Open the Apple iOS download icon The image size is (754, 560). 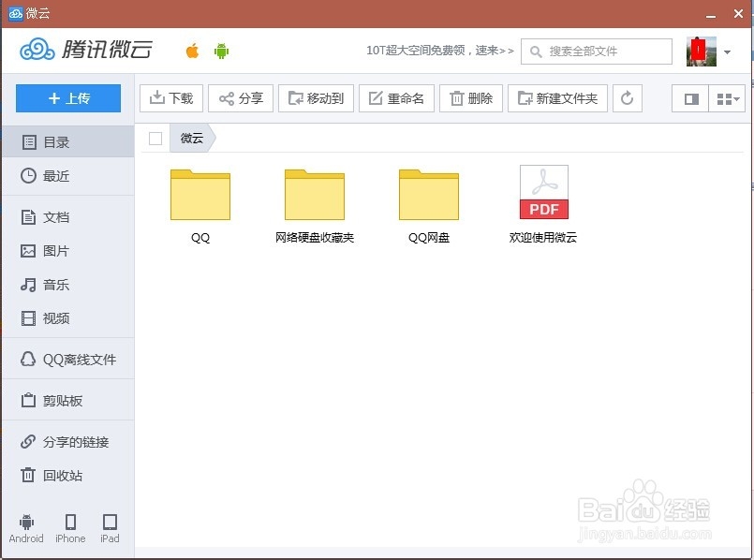coord(192,51)
